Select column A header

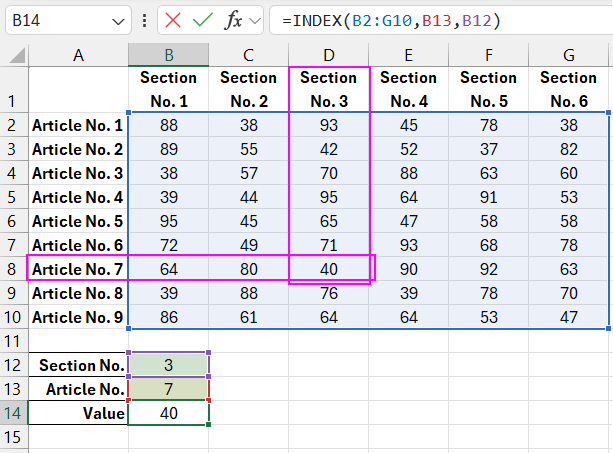click(78, 55)
